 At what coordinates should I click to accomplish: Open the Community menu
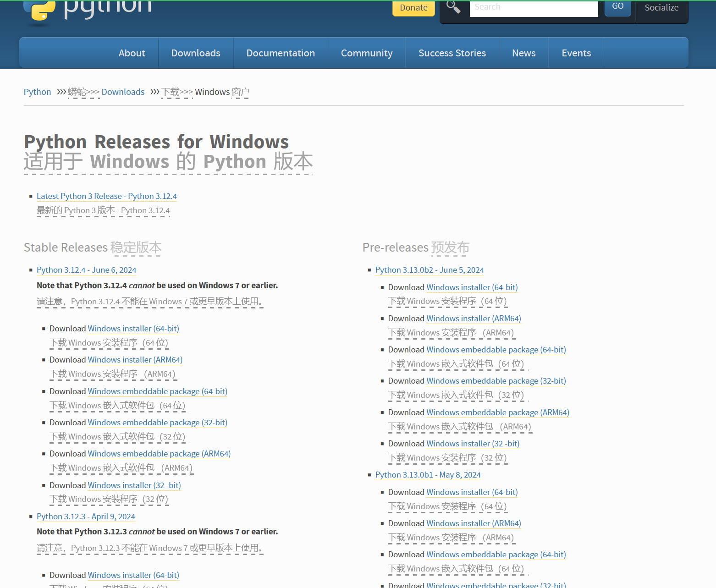[366, 53]
